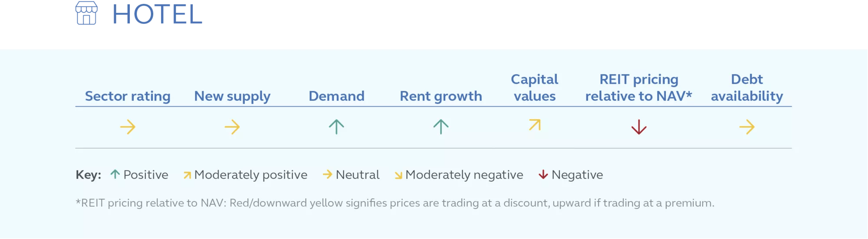Select the Demand column header

[336, 96]
